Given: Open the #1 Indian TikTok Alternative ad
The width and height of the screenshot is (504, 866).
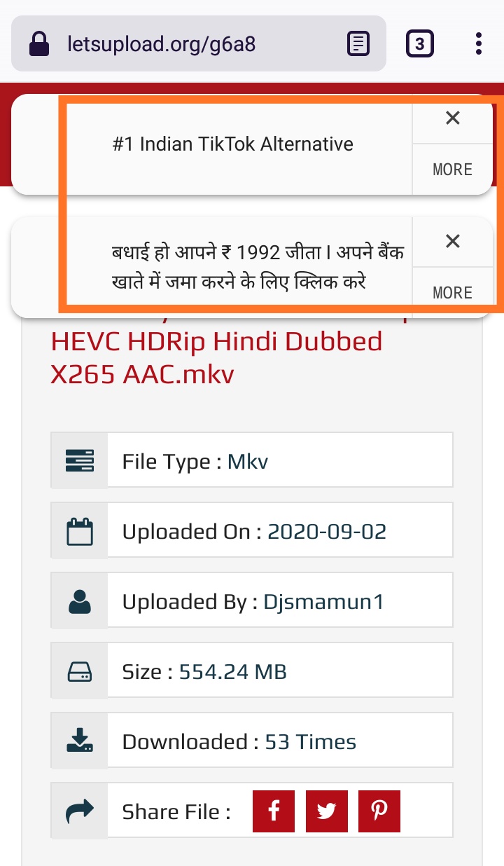Looking at the screenshot, I should tap(233, 144).
